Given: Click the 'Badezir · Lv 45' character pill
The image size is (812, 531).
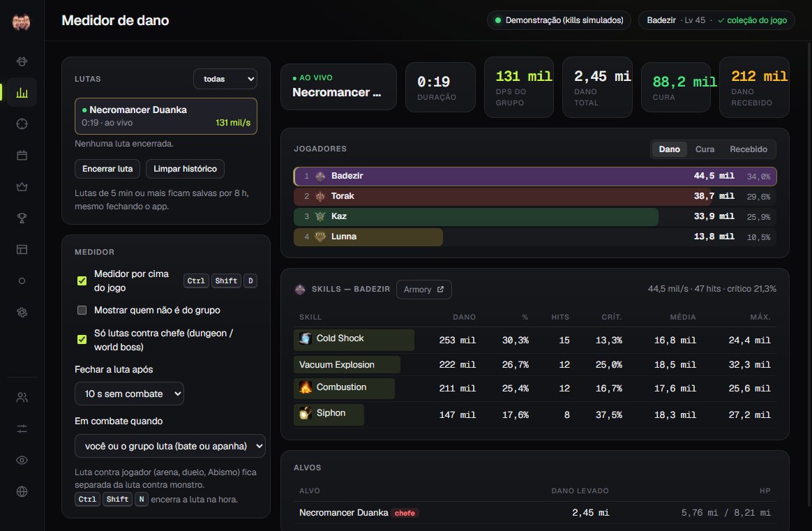Looking at the screenshot, I should point(716,20).
